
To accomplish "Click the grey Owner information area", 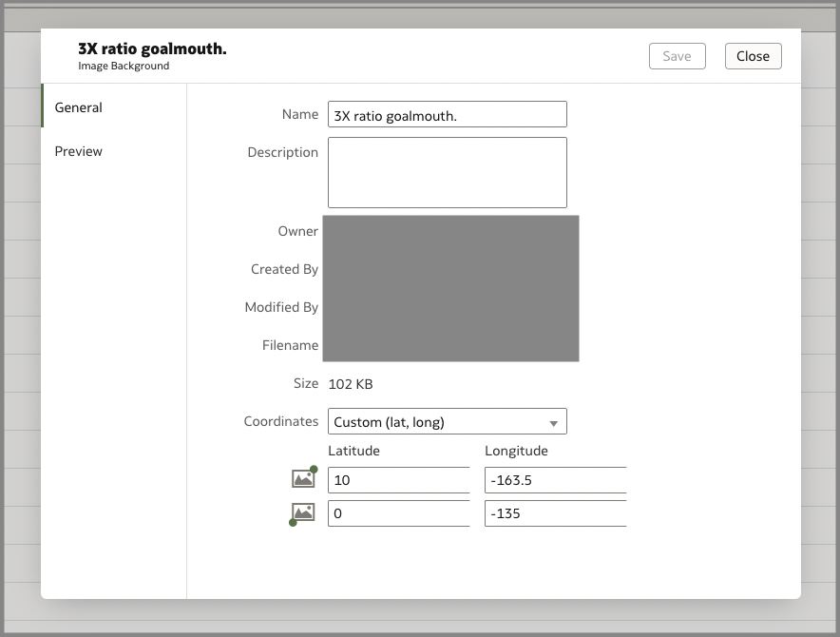I will point(450,288).
